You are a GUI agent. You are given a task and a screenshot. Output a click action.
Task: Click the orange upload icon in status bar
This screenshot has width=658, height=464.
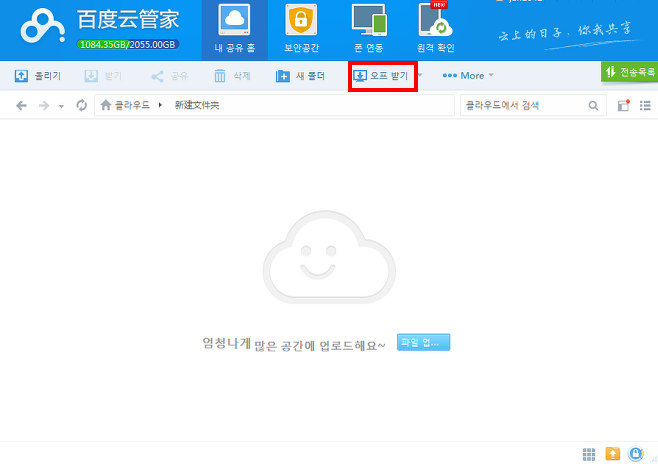click(613, 454)
